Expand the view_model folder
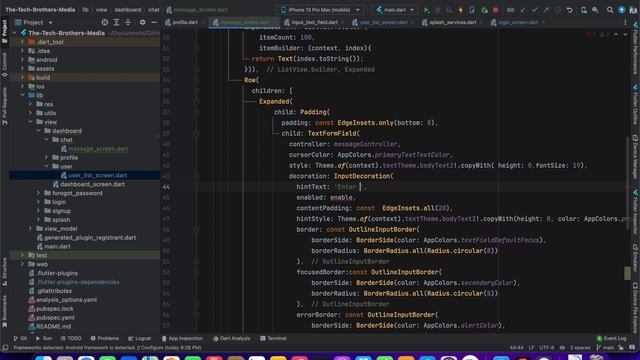This screenshot has width=640, height=360. [x=30, y=229]
